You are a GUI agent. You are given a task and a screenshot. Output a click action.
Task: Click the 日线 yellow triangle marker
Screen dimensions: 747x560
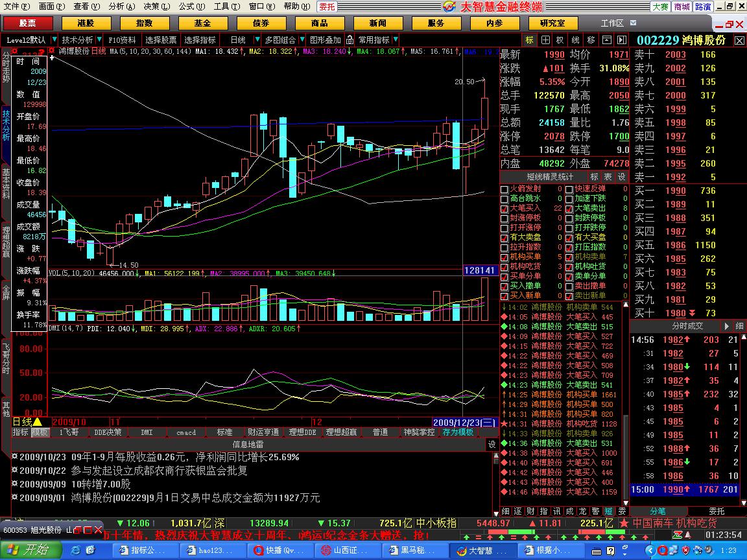pos(38,422)
